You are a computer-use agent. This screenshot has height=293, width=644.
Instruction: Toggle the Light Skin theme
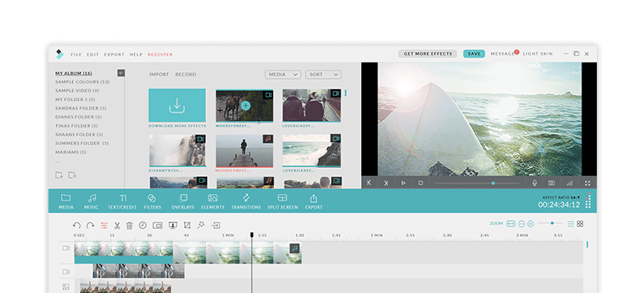point(538,54)
